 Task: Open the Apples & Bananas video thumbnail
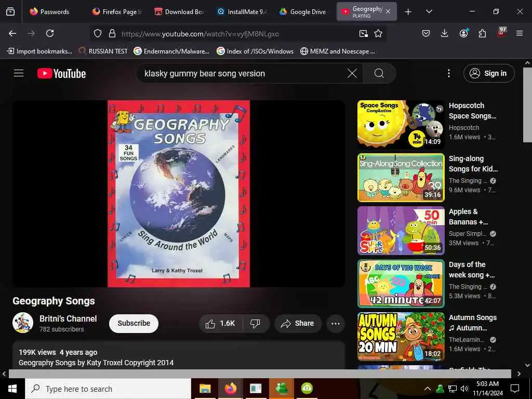tap(401, 230)
